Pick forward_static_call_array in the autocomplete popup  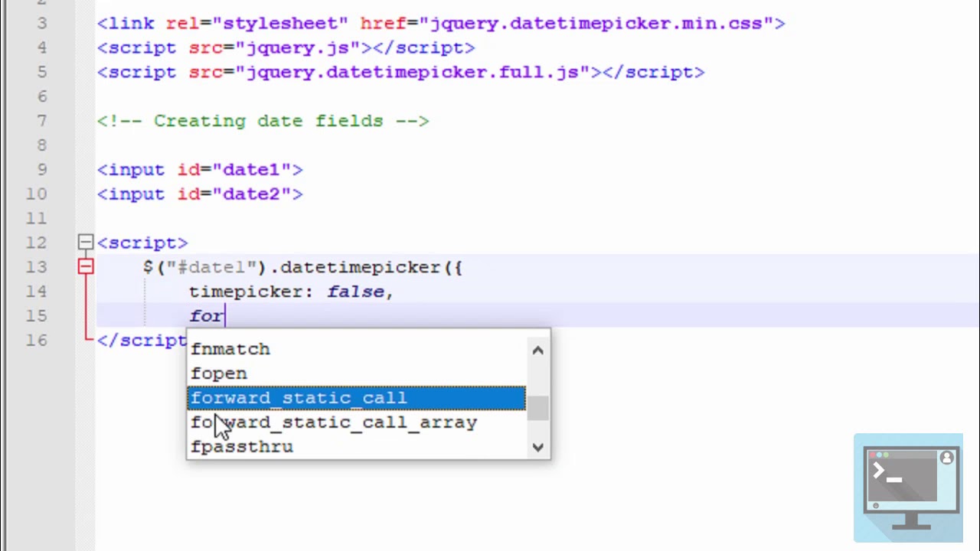pyautogui.click(x=357, y=422)
